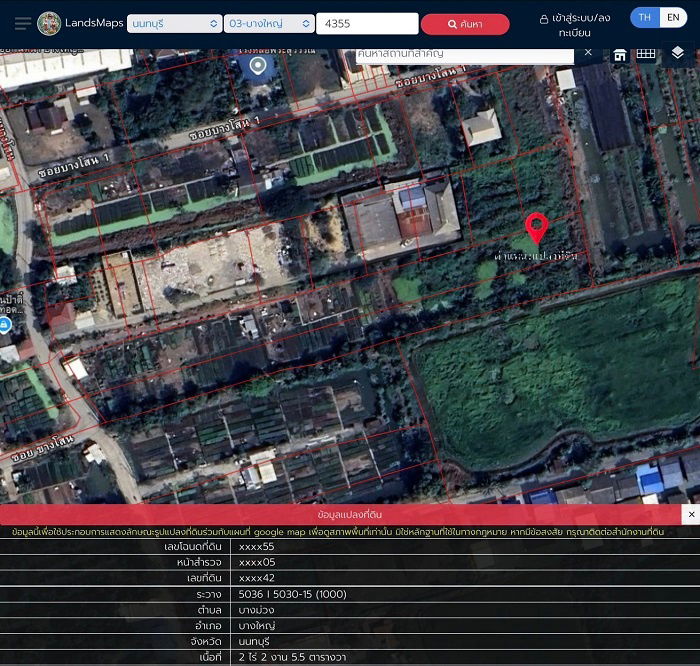Screen dimensions: 700x666
Task: Switch language to EN
Action: (x=673, y=18)
